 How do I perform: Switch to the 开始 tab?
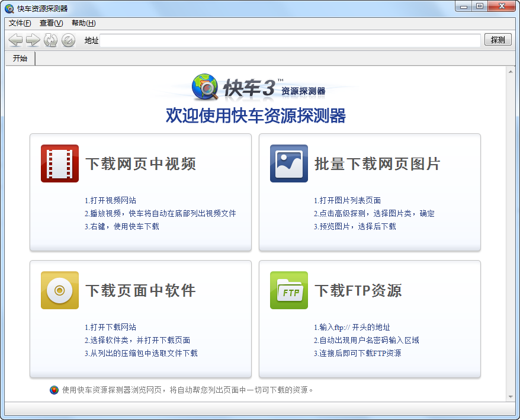pos(20,58)
